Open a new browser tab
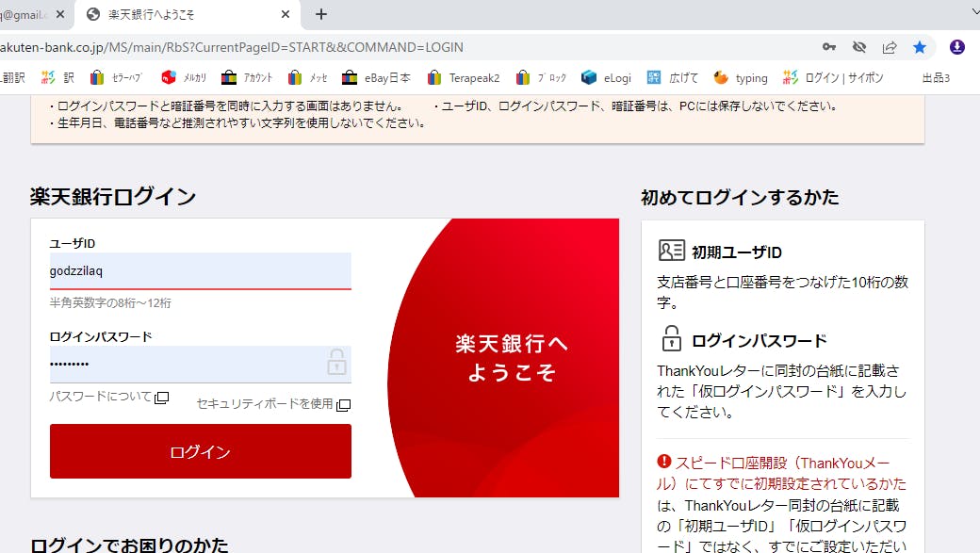The image size is (980, 553). 321,14
